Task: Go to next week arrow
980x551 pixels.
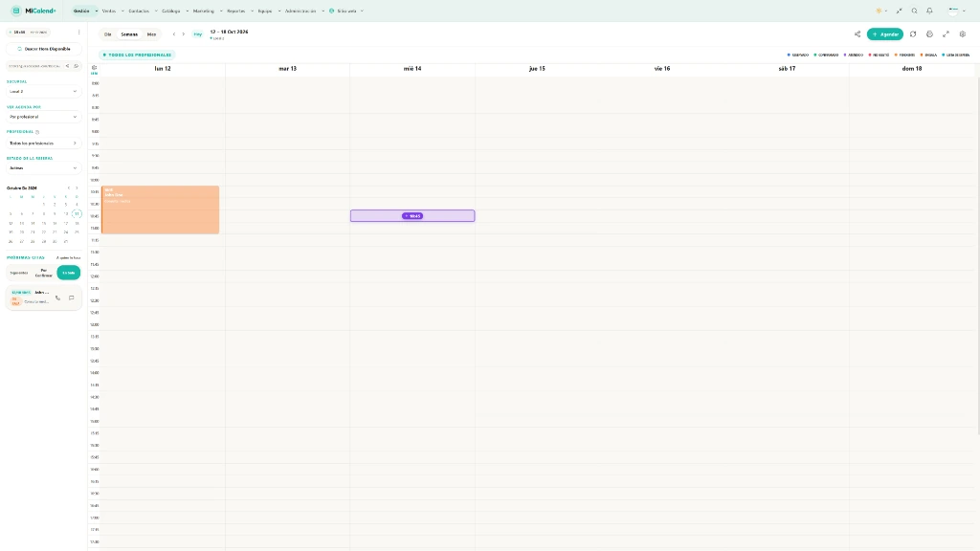Action: (x=183, y=34)
